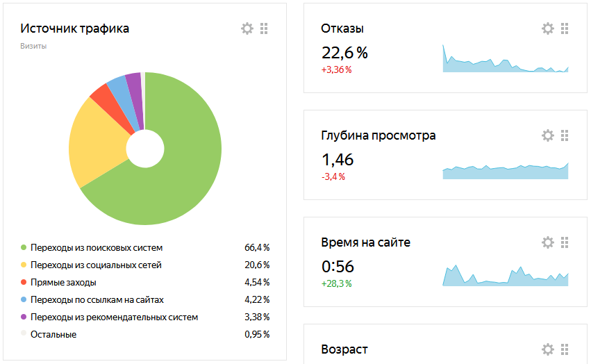
Task: Click the +3,36 % change indicator
Action: pyautogui.click(x=336, y=69)
